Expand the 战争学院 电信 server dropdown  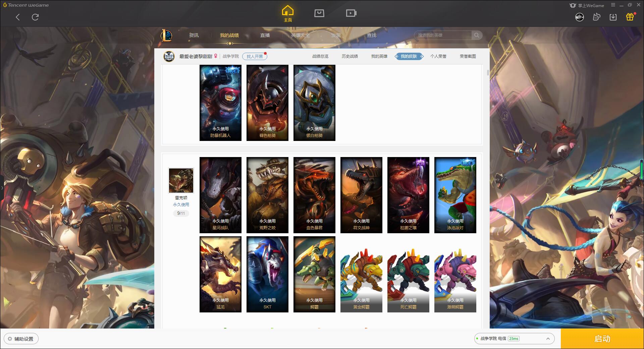[514, 339]
